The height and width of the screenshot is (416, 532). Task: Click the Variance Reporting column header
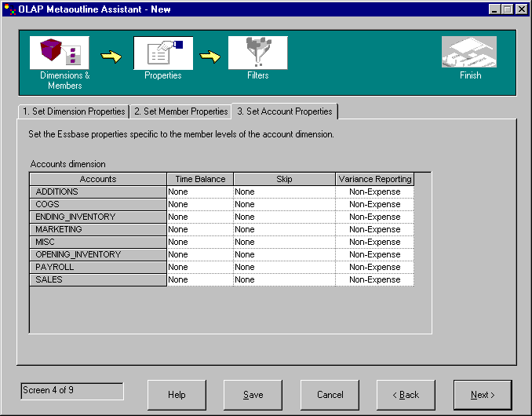point(375,179)
